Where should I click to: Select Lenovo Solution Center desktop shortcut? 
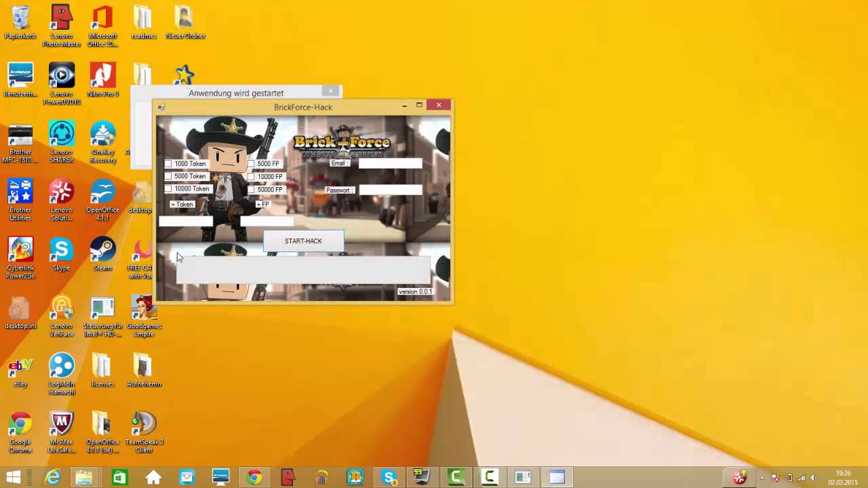[x=62, y=200]
